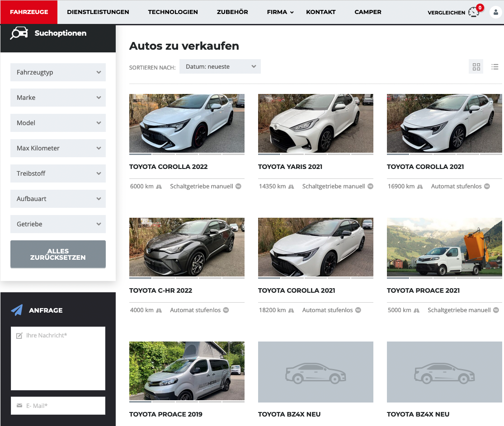This screenshot has height=426, width=504.
Task: Click the Alles Zurücksetzen button
Action: tap(58, 254)
